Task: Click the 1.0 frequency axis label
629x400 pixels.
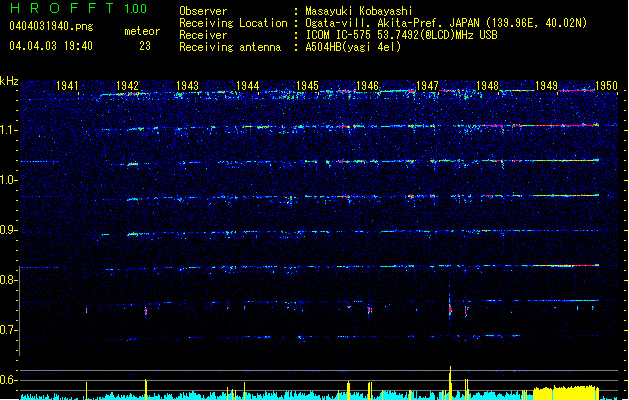Action: [x=9, y=180]
